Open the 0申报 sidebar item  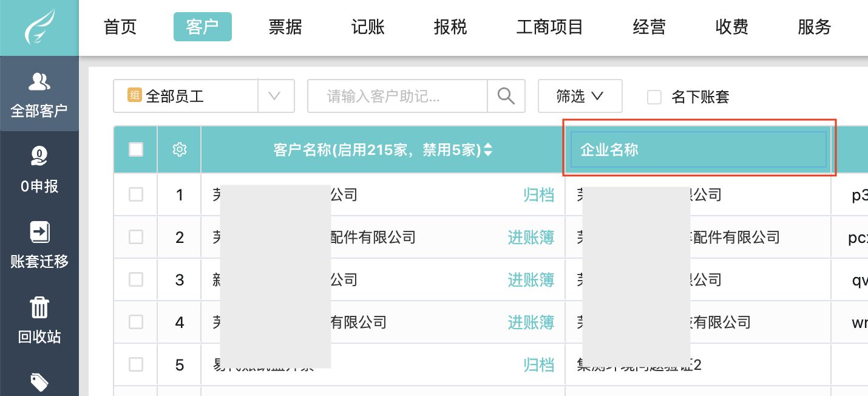(x=39, y=169)
